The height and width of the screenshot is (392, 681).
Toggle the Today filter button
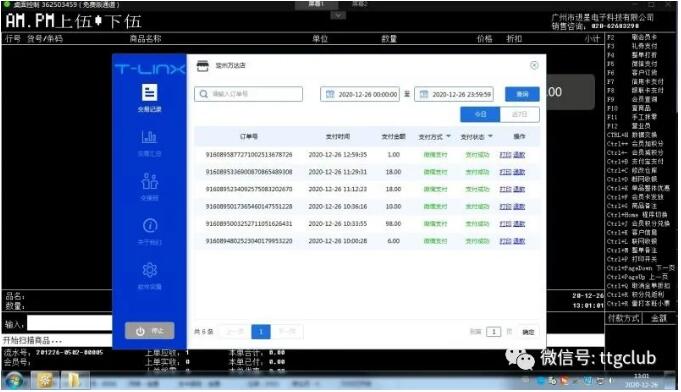(x=480, y=115)
